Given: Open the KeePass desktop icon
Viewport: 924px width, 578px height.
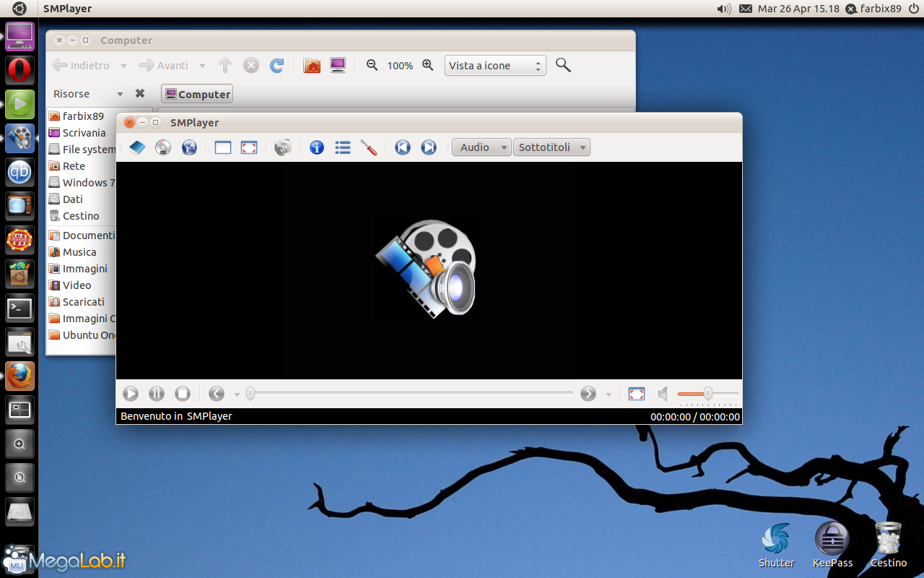Looking at the screenshot, I should tap(832, 545).
